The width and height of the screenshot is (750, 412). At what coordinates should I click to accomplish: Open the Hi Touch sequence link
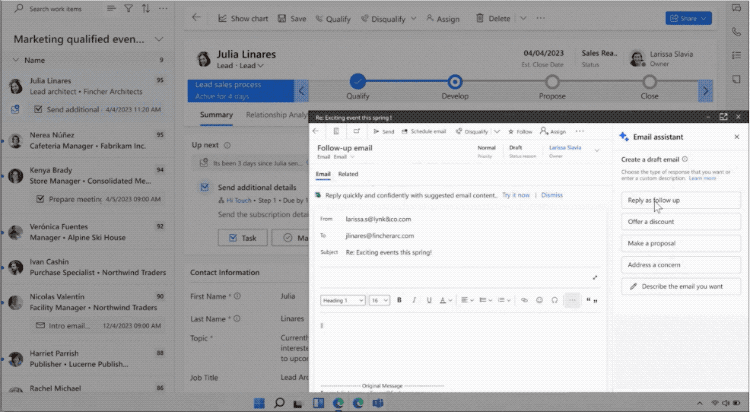pyautogui.click(x=238, y=200)
